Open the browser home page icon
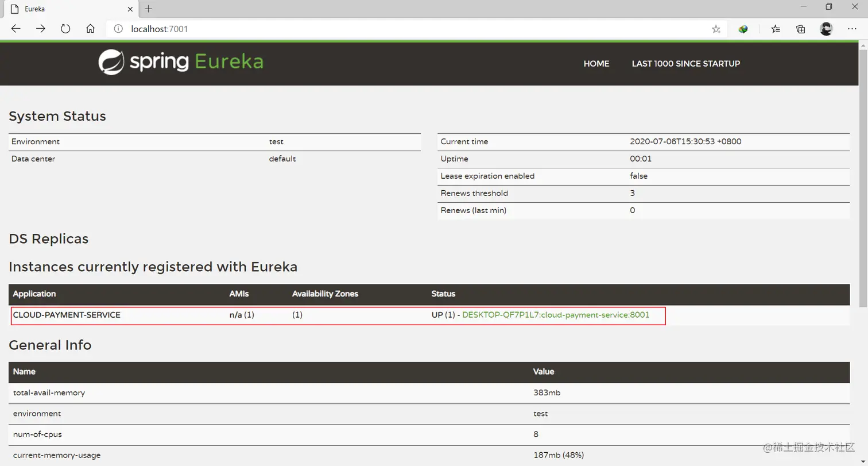Screen dimensions: 868x466 tap(90, 29)
